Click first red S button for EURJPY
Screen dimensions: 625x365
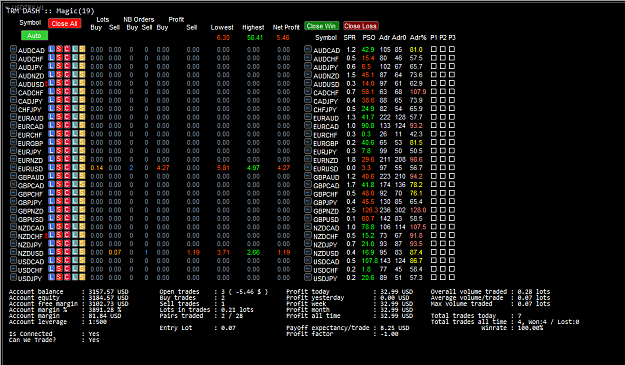(59, 151)
